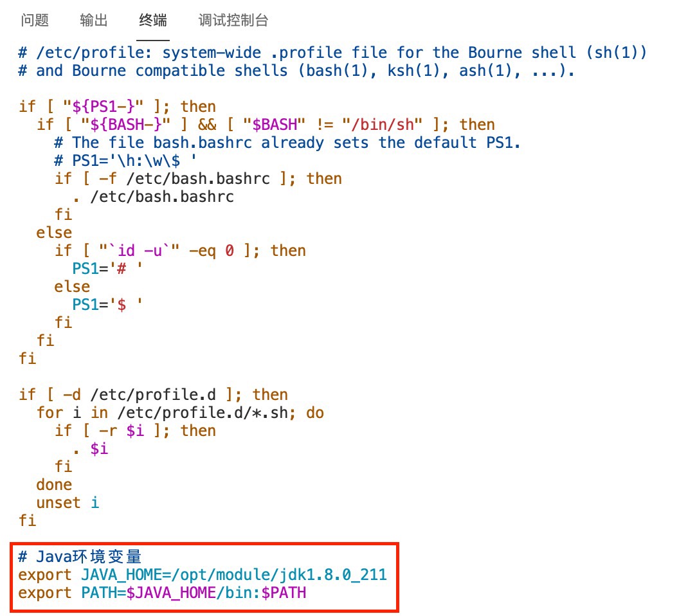697x616 pixels.
Task: Open the 调试控制台 tab
Action: [233, 21]
